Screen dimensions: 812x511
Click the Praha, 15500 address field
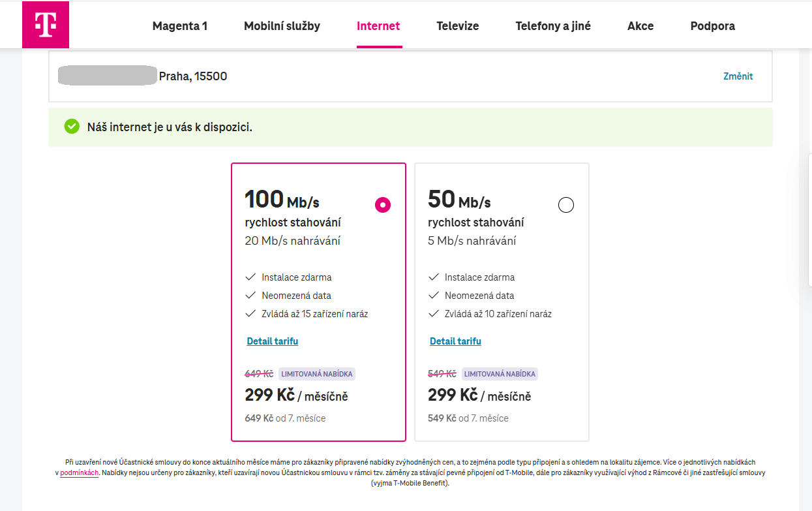(193, 76)
